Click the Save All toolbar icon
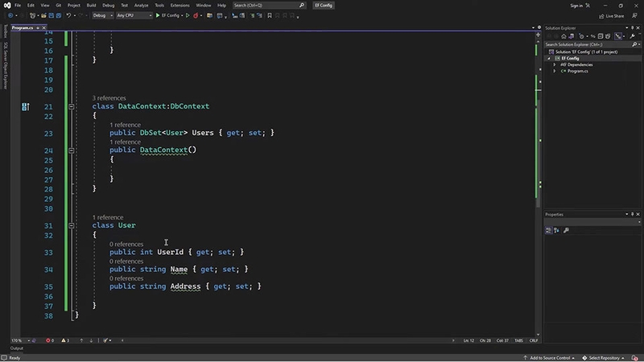The image size is (644, 362). 58,15
